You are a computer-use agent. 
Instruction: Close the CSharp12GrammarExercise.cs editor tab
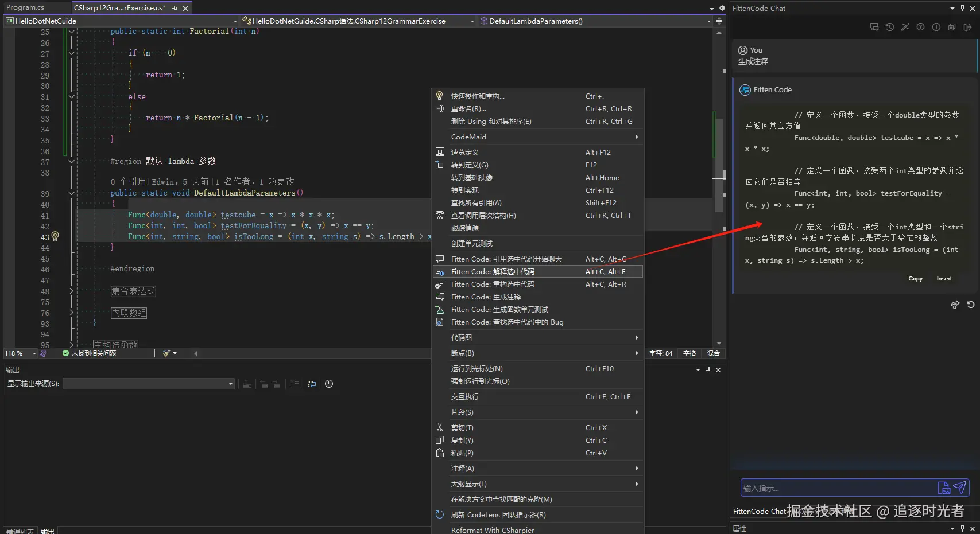coord(185,8)
